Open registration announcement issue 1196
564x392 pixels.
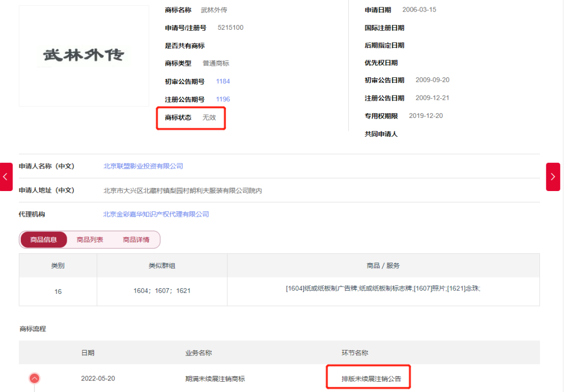click(x=223, y=99)
